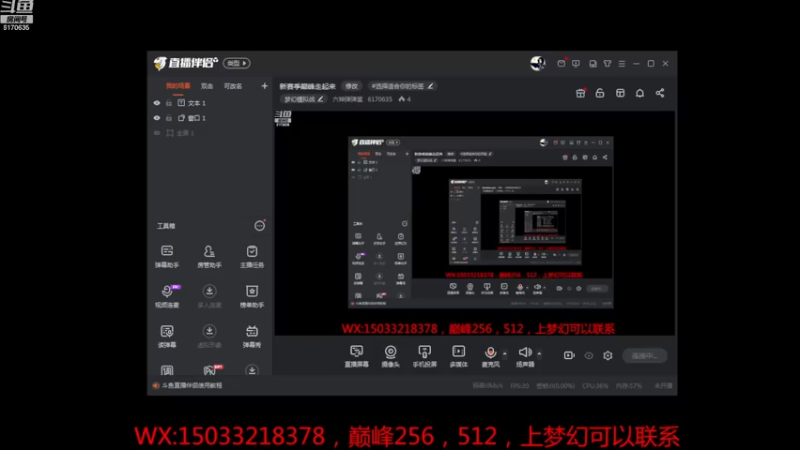
Task: Select the 文本 1 source row
Action: (210, 103)
